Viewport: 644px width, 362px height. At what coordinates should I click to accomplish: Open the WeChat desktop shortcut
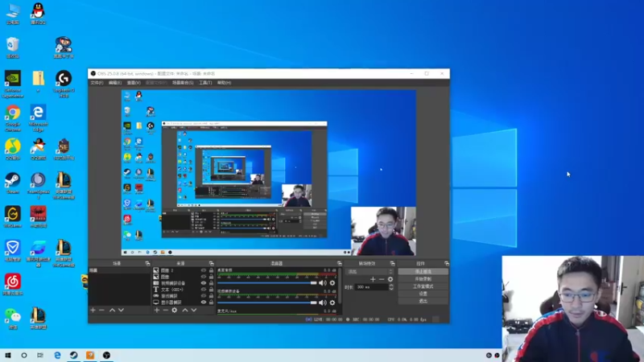13,319
